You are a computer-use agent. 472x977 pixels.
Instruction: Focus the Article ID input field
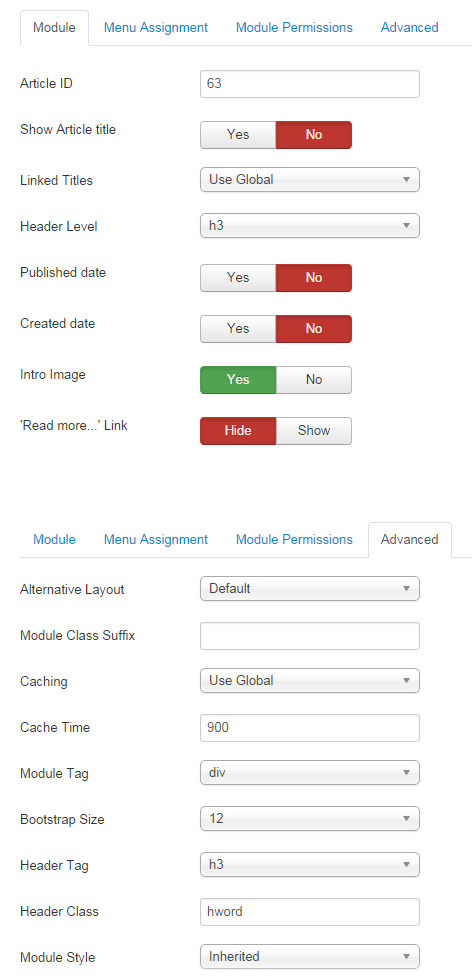(x=309, y=83)
